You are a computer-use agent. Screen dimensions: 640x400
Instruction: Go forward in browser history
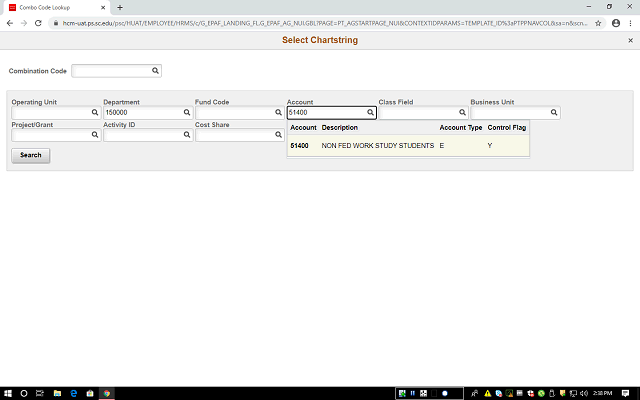click(24, 23)
